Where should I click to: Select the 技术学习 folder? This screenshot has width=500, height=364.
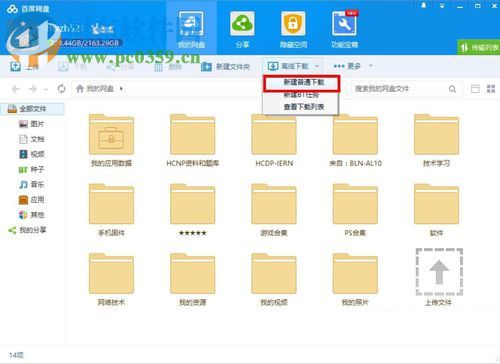coord(437,140)
